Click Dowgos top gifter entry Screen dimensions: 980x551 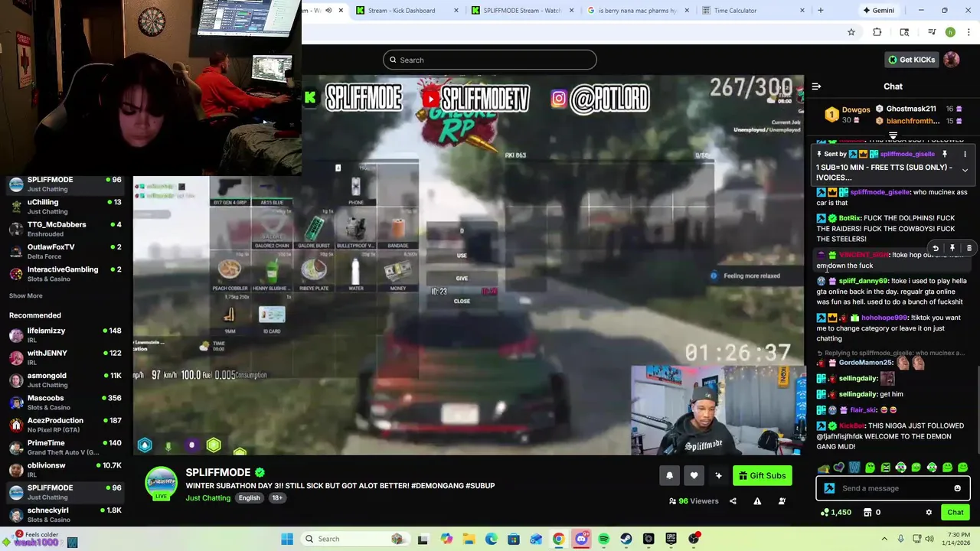click(847, 115)
